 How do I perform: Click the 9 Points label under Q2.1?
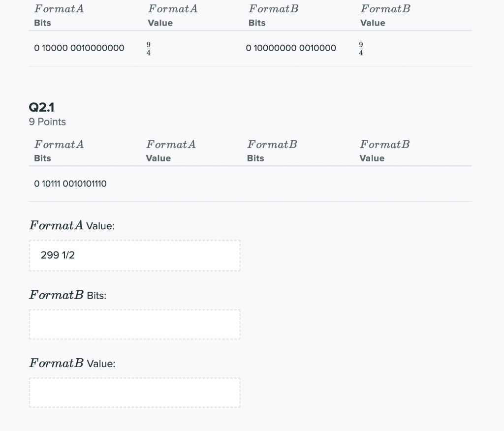(47, 122)
